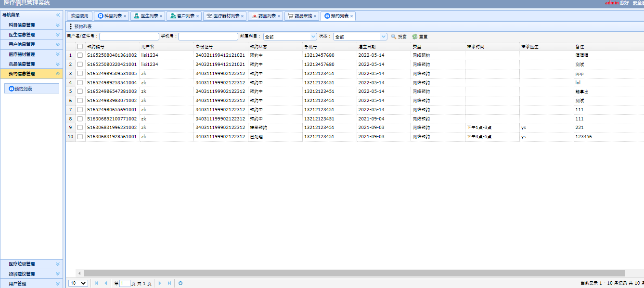This screenshot has width=644, height=288.
Task: Go to the next page arrow
Action: click(160, 283)
